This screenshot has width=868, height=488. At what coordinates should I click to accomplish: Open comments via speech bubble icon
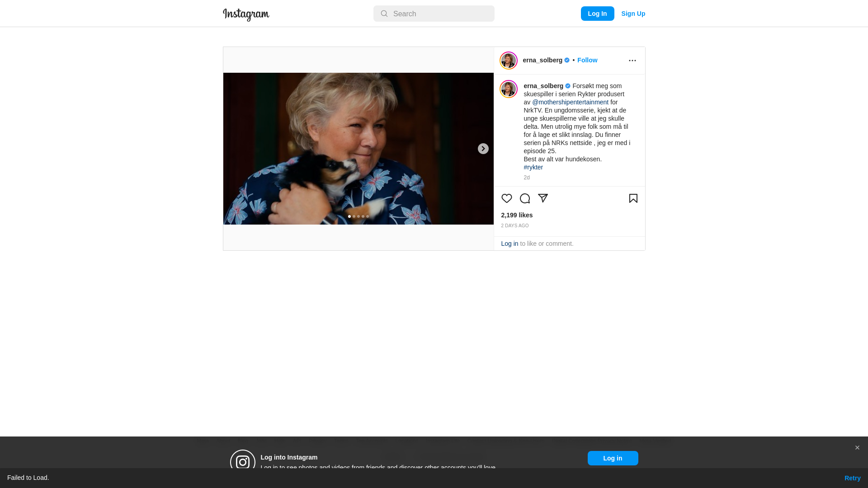click(524, 198)
